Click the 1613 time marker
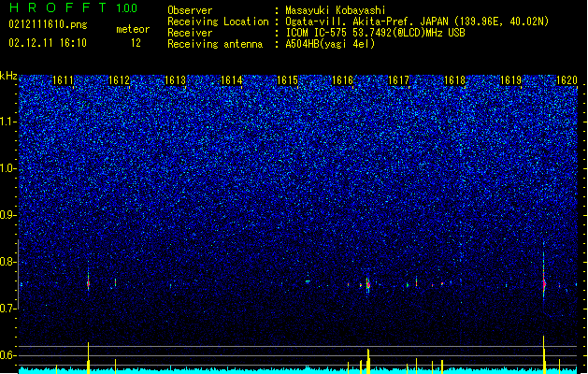This screenshot has width=588, height=374. pos(175,80)
